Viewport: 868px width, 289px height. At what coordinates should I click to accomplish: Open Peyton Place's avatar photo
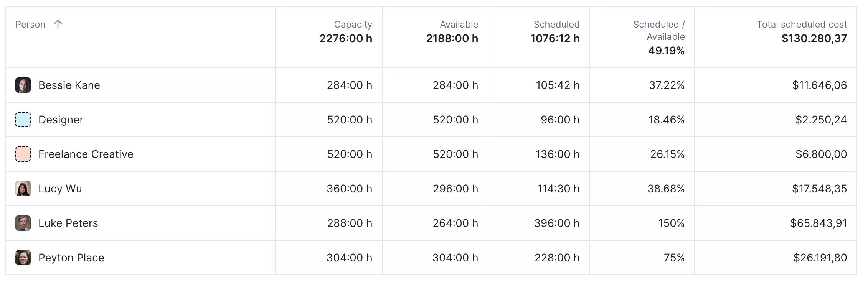(x=23, y=258)
